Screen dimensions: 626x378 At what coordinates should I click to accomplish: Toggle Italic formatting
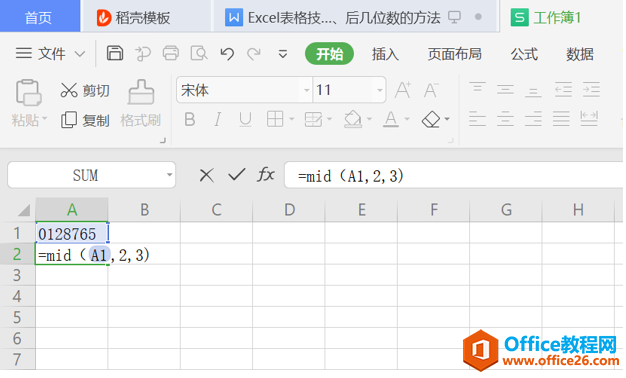tap(218, 119)
